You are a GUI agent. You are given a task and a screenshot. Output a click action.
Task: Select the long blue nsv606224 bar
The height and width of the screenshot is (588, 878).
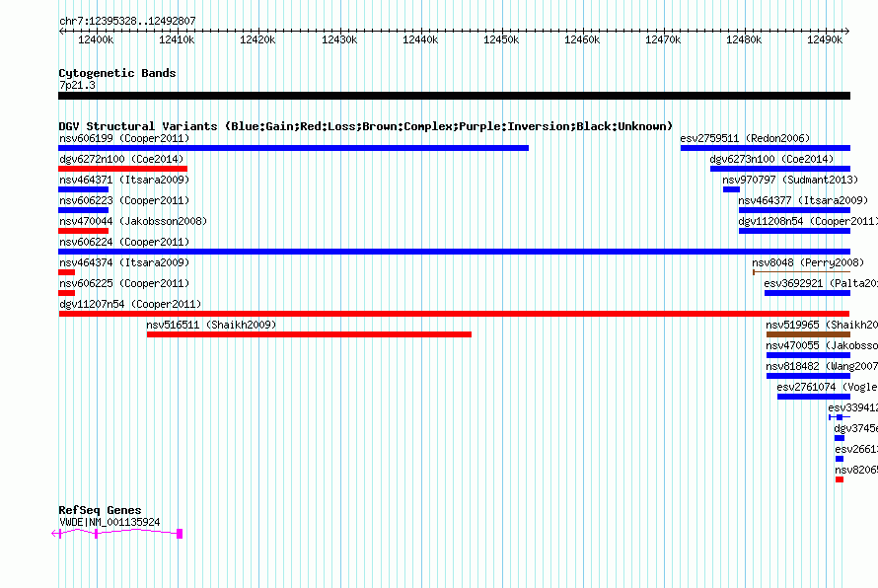(x=454, y=252)
